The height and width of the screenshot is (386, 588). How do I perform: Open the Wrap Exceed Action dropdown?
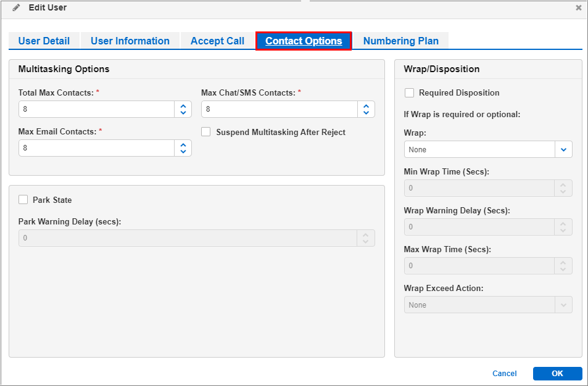pyautogui.click(x=563, y=305)
